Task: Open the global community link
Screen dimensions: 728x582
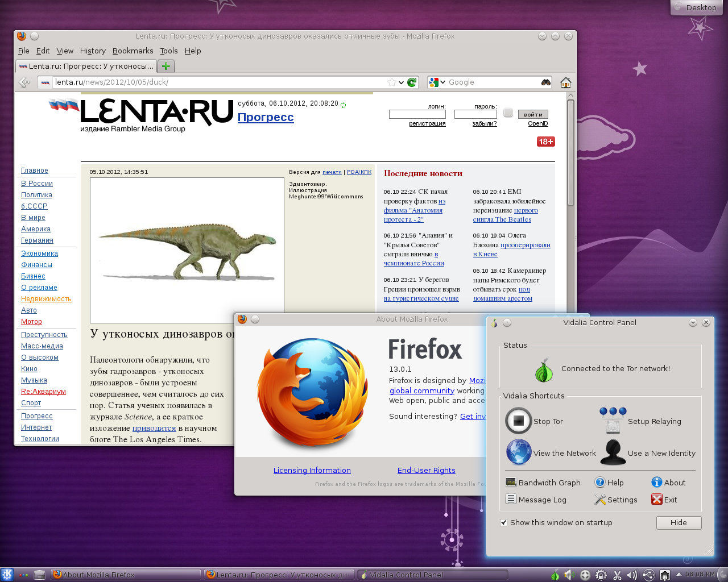Action: (x=422, y=390)
